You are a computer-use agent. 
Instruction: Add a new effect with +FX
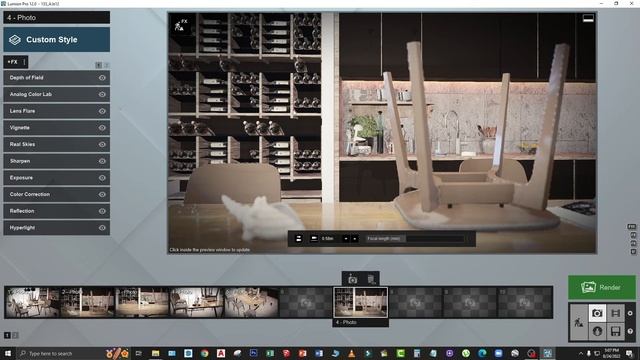click(x=13, y=62)
